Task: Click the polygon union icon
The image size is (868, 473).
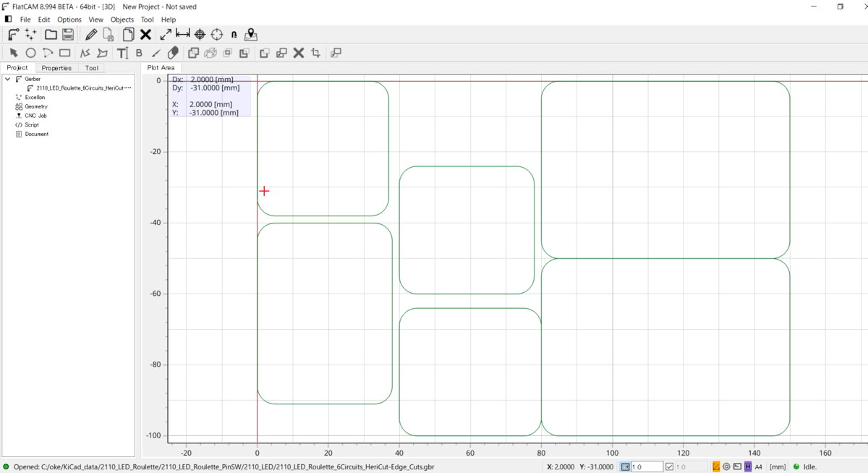Action: tap(193, 53)
